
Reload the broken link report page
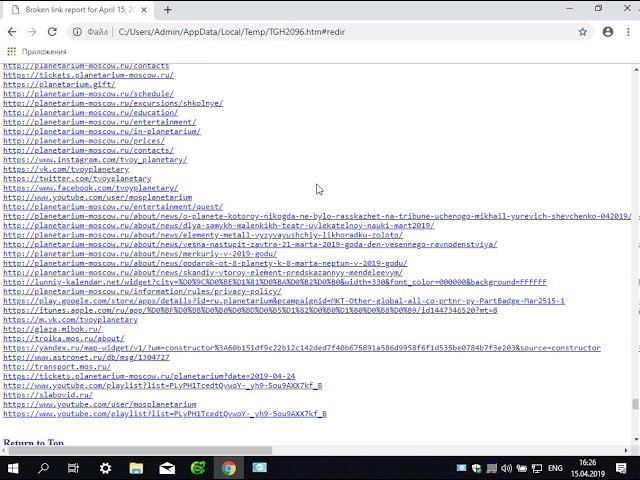click(52, 32)
